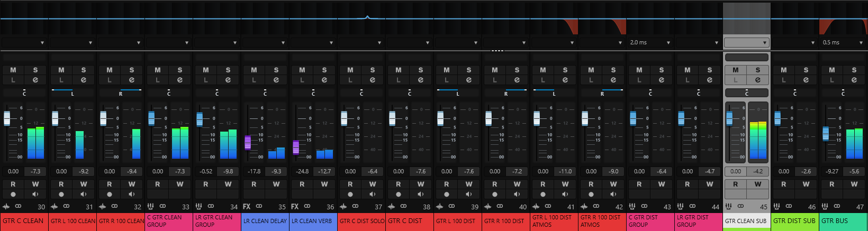Image resolution: width=868 pixels, height=231 pixels.
Task: Click the FX channel icon for LR CLEAN VERB
Action: (x=295, y=206)
